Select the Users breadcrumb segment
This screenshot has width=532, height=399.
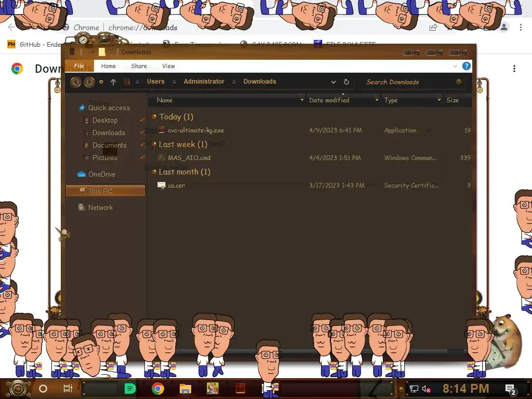click(x=156, y=82)
